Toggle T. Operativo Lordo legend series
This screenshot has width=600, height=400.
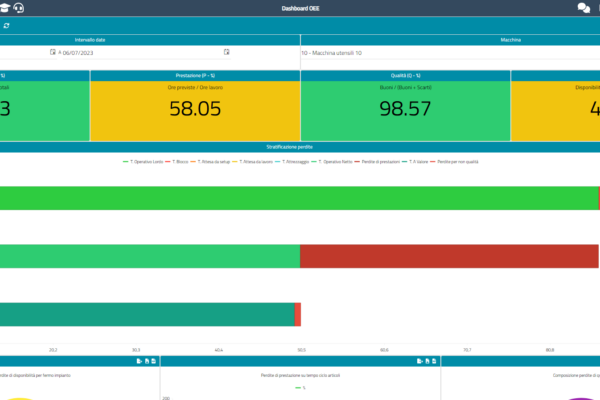coord(139,161)
